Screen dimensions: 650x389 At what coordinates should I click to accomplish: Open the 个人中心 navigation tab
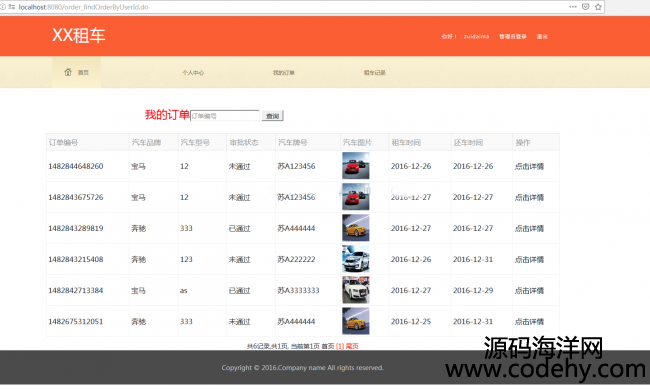point(193,73)
